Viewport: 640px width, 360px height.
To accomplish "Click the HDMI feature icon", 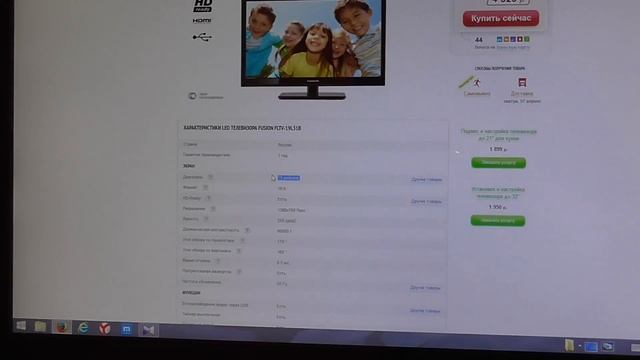I will pyautogui.click(x=202, y=20).
